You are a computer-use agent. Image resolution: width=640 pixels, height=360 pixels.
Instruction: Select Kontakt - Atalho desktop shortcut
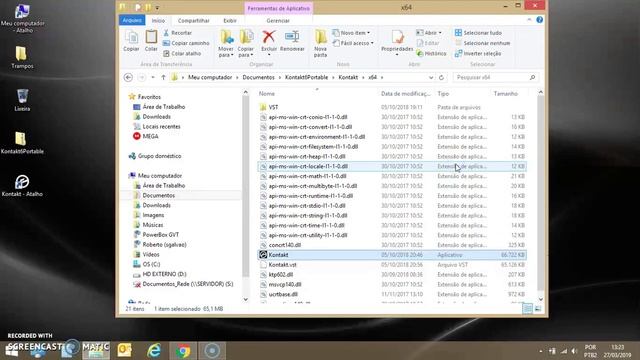click(x=22, y=186)
